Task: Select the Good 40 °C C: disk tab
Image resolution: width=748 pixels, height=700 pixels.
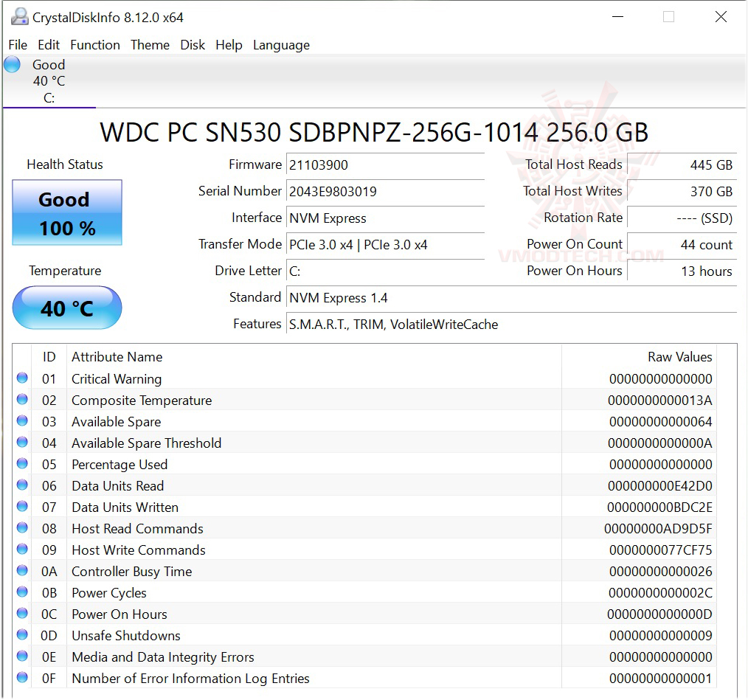Action: (x=49, y=81)
